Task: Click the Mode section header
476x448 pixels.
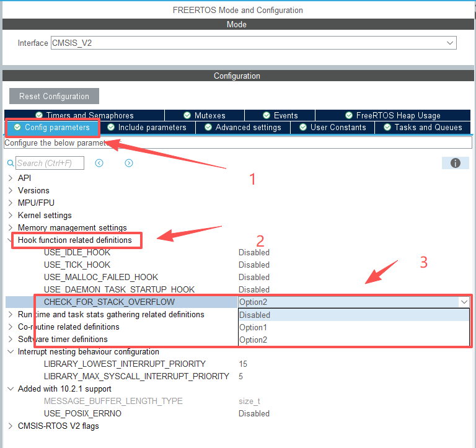Action: pyautogui.click(x=238, y=24)
